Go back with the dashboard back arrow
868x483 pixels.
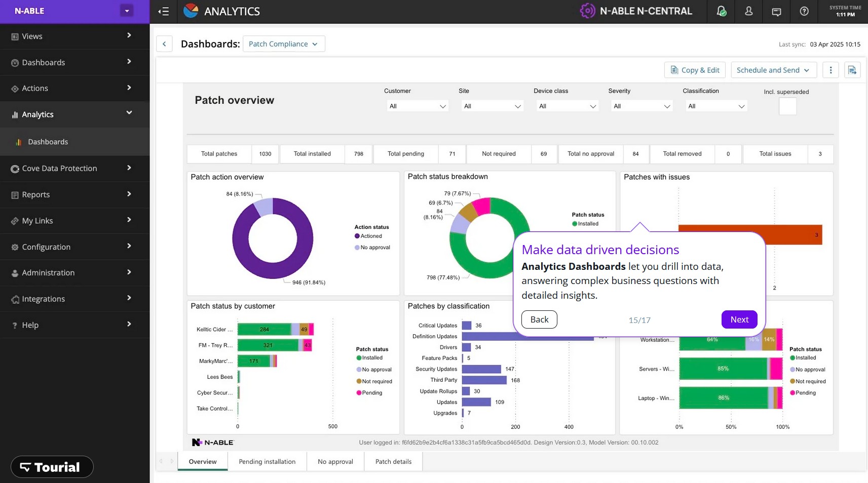point(164,44)
